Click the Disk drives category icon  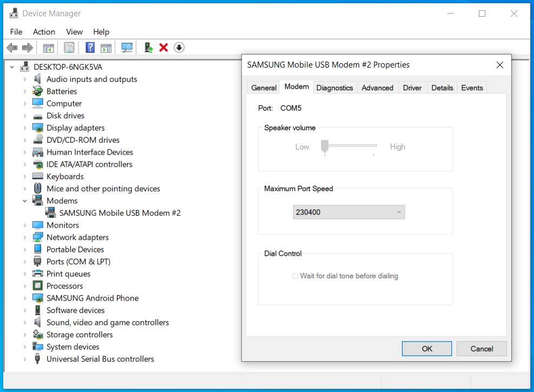pos(37,116)
